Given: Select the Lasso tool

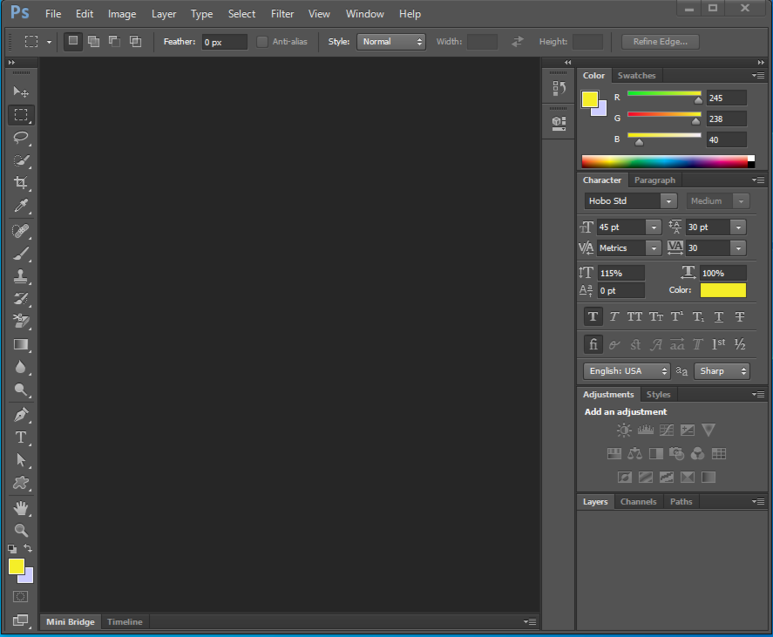Looking at the screenshot, I should point(21,138).
